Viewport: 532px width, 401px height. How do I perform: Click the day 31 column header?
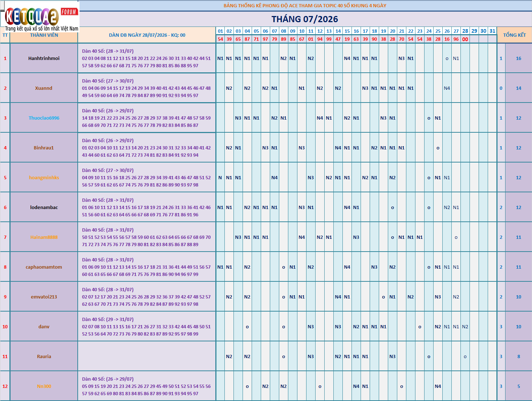[492, 31]
